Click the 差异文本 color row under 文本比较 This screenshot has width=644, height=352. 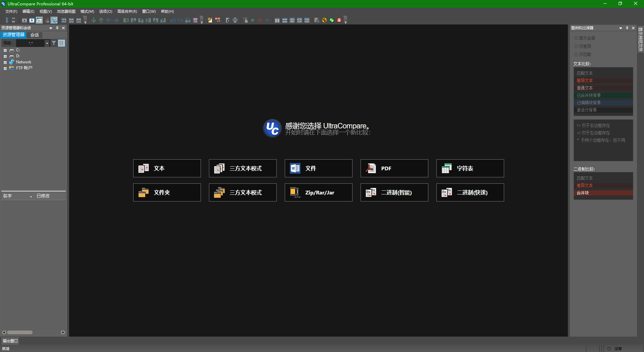point(603,80)
